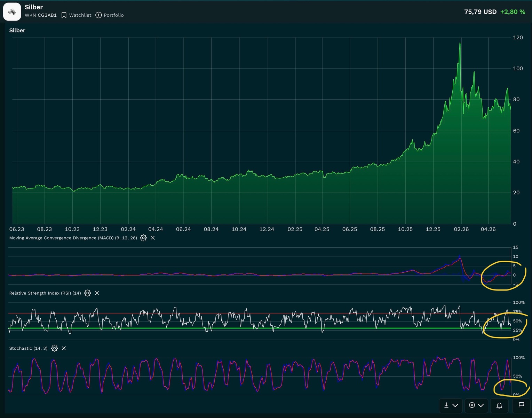Image resolution: width=532 pixels, height=418 pixels.
Task: Select the "WKN CG3AB1" identifier text
Action: pyautogui.click(x=41, y=15)
